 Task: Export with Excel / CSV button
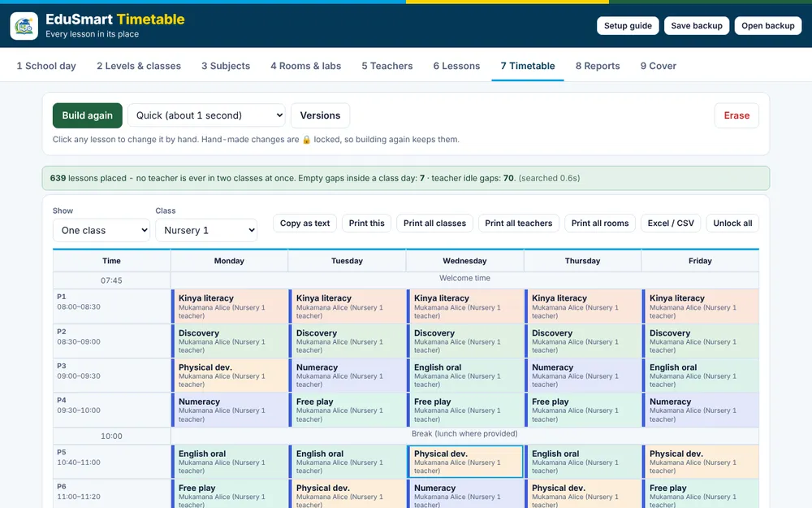pos(671,224)
